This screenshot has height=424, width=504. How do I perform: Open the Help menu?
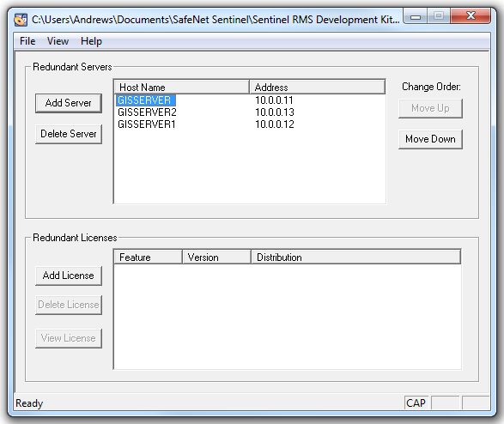[91, 41]
